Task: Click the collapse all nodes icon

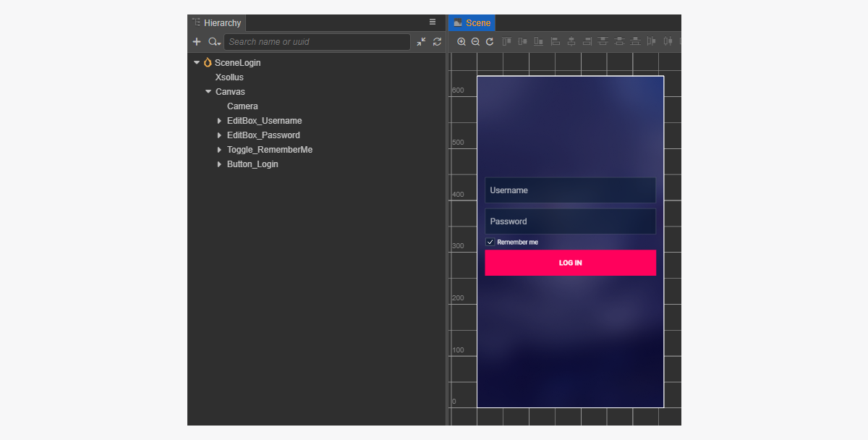Action: coord(421,42)
